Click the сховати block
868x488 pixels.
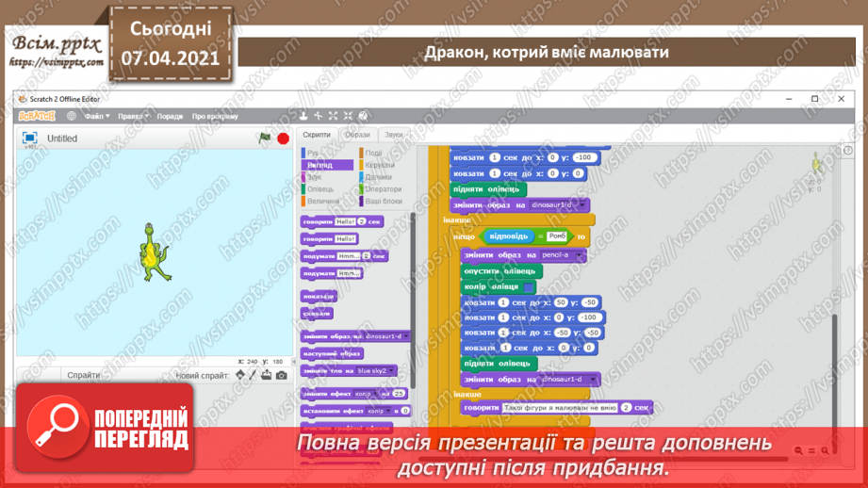pyautogui.click(x=318, y=313)
